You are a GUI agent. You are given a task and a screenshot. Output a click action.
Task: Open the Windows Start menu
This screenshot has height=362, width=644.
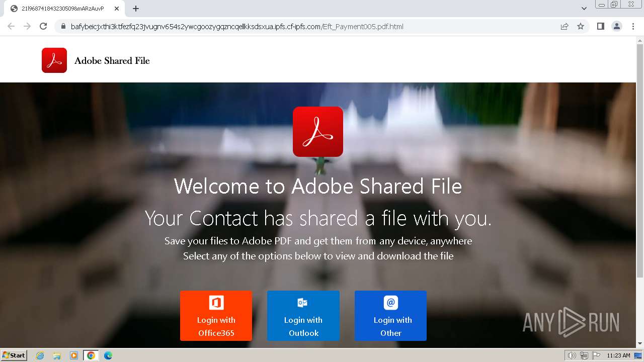(14, 355)
